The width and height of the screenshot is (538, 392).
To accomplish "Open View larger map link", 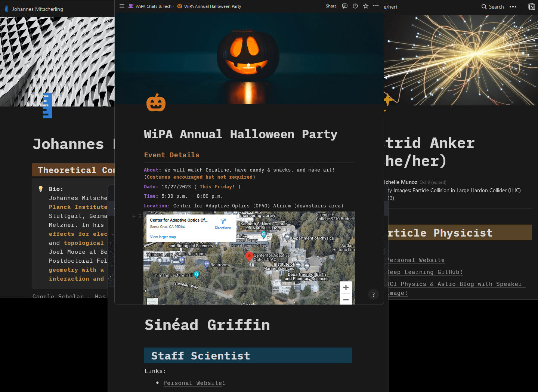I will (x=163, y=237).
